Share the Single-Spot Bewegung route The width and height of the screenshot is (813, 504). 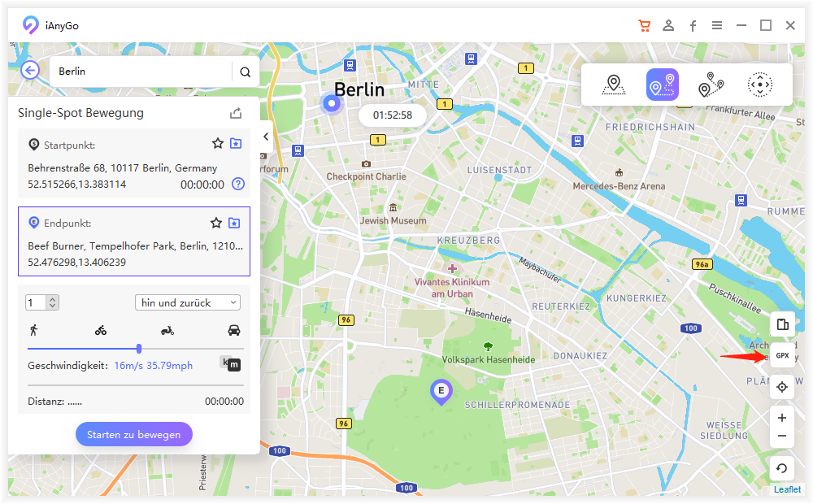pyautogui.click(x=236, y=113)
